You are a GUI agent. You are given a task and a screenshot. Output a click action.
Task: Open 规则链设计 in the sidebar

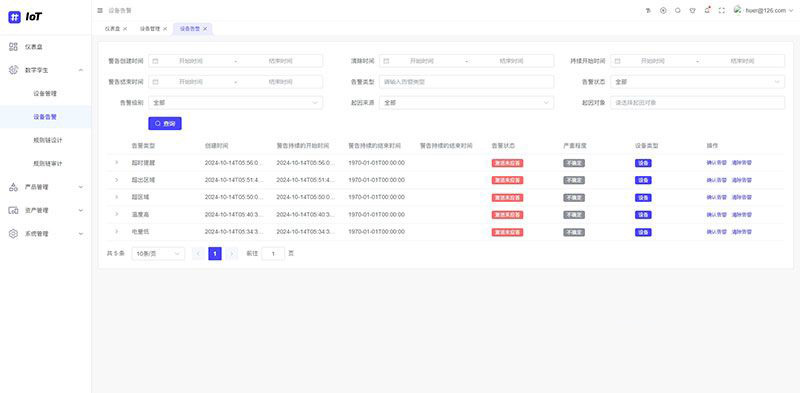tap(47, 140)
